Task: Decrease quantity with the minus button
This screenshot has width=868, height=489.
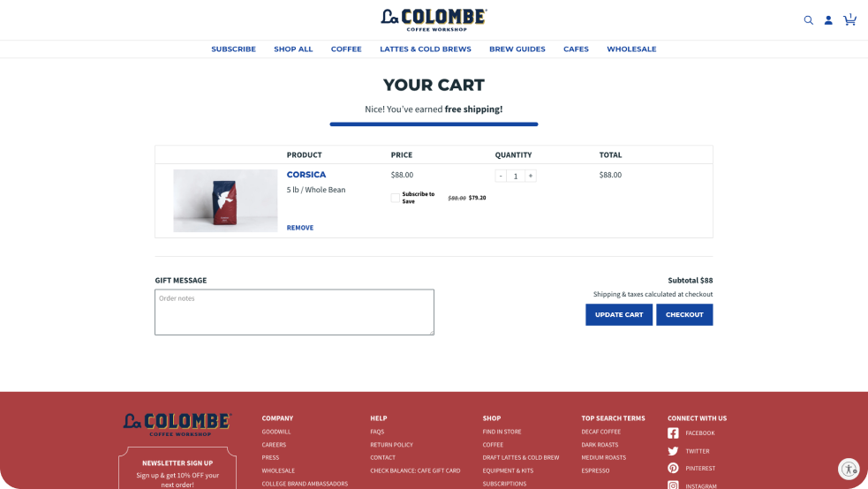Action: pos(501,176)
